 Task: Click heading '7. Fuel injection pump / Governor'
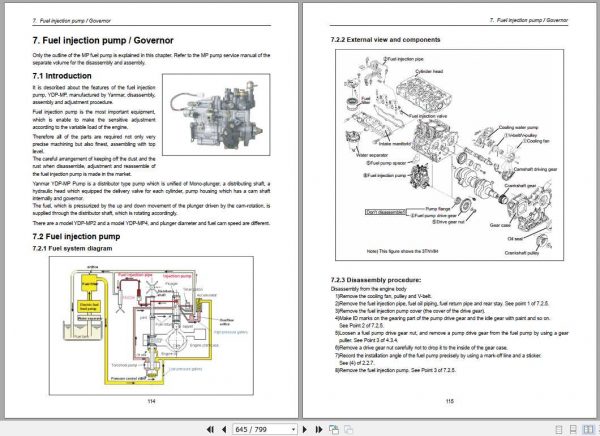(103, 41)
